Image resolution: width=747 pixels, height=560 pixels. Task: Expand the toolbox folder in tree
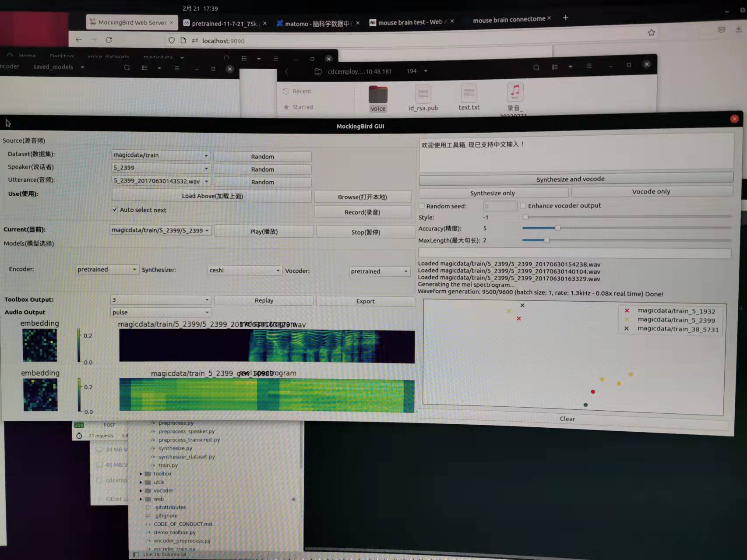[141, 474]
